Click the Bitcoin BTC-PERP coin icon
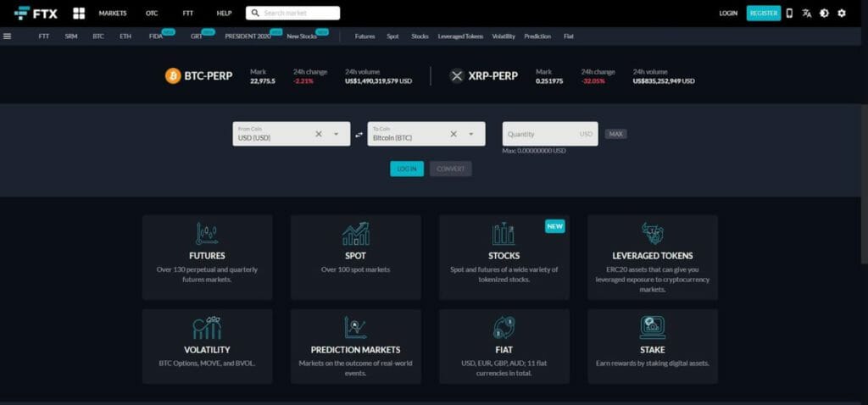 point(173,75)
